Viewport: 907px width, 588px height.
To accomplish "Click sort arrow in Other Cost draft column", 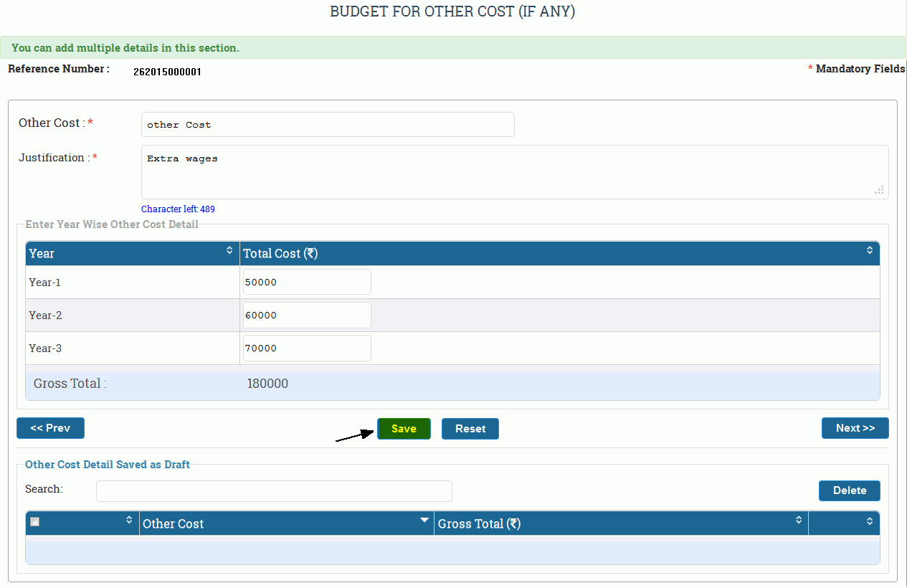I will (x=424, y=520).
